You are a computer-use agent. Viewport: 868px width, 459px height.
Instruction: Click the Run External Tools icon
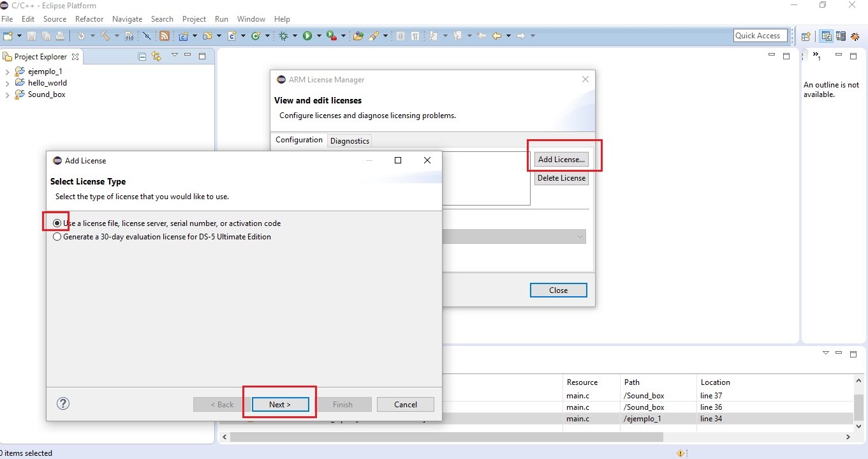(x=331, y=36)
